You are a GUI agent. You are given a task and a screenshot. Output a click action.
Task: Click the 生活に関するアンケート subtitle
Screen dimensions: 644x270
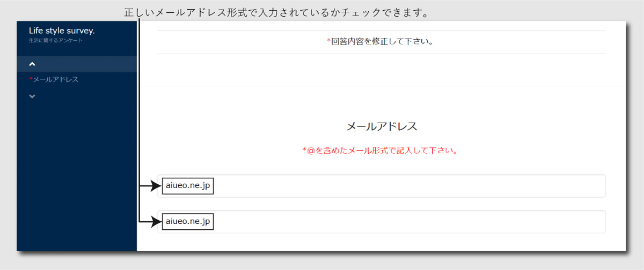[x=55, y=40]
